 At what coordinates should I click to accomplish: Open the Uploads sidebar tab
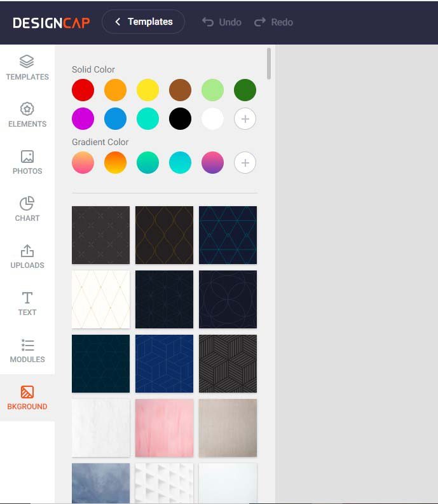27,256
